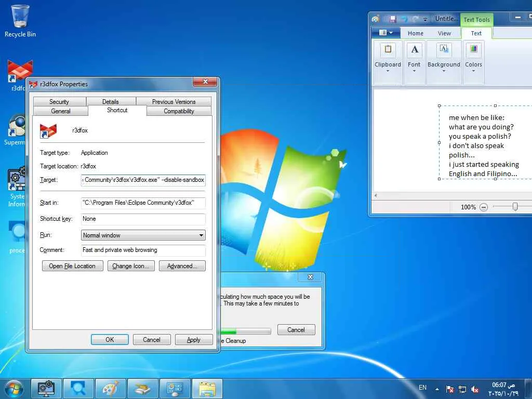Open Windows Explorer from the taskbar
Screen dimensions: 532x399
point(207,389)
